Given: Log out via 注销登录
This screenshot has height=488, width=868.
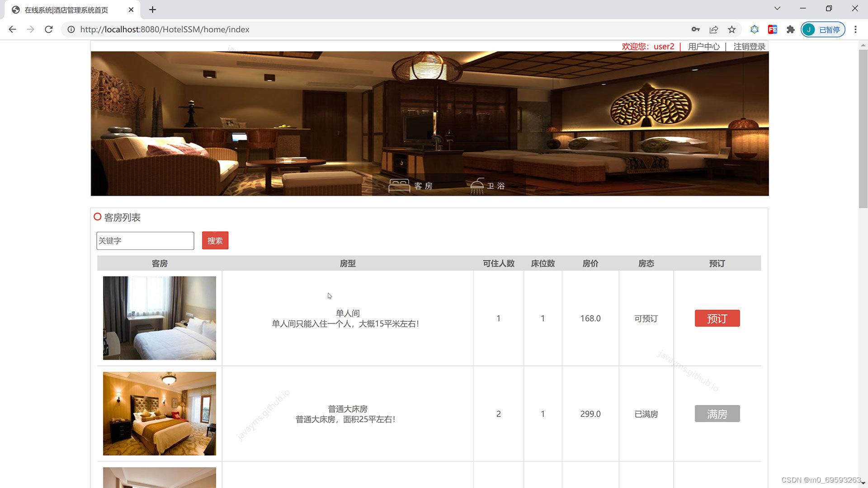Looking at the screenshot, I should [x=749, y=47].
